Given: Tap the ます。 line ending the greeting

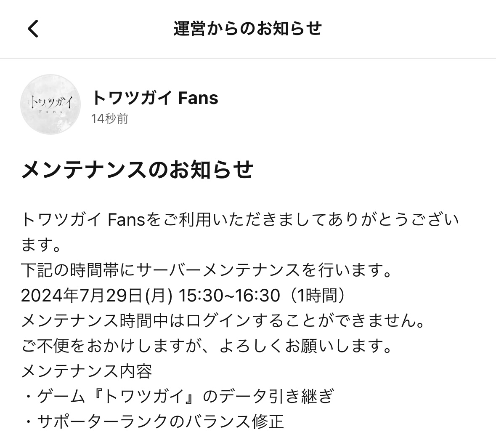Looking at the screenshot, I should pyautogui.click(x=41, y=245).
